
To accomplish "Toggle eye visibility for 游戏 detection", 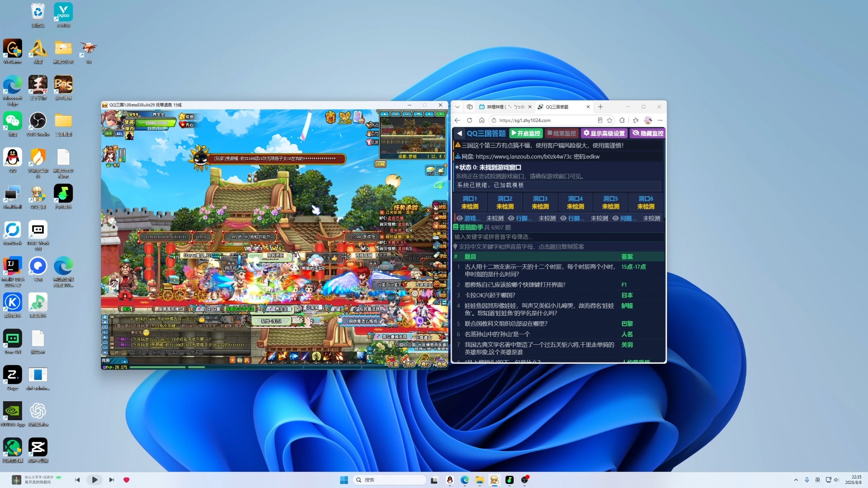I will click(x=459, y=218).
